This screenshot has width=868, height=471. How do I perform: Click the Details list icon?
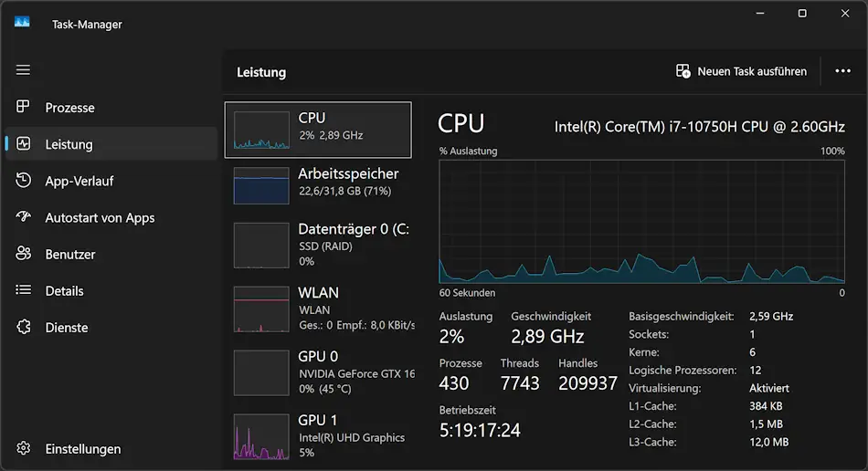[x=23, y=289]
